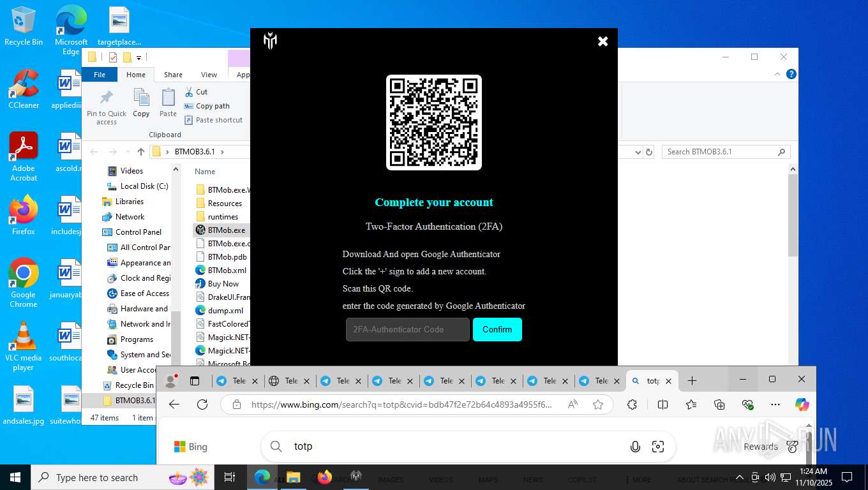Select the runtimes folder
This screenshot has width=868, height=490.
click(223, 216)
